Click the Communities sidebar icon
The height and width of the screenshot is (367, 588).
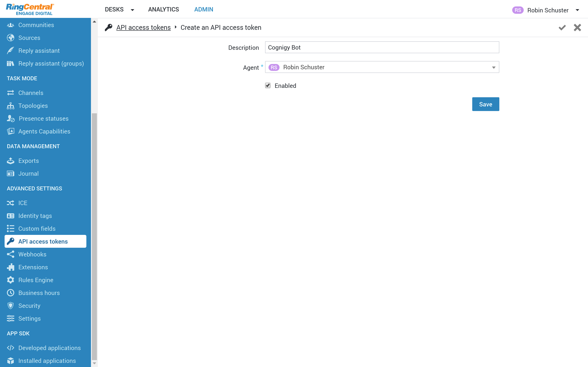(x=10, y=25)
